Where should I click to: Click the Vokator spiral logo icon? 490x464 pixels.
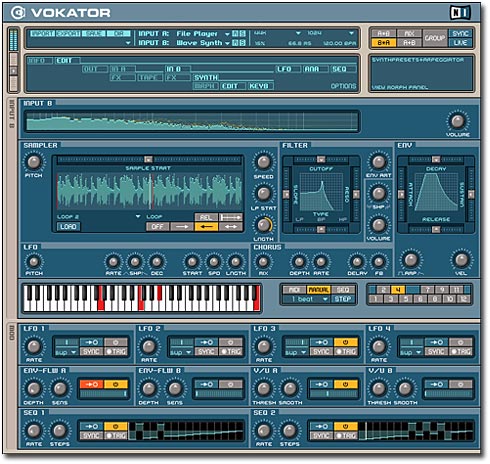pyautogui.click(x=18, y=13)
